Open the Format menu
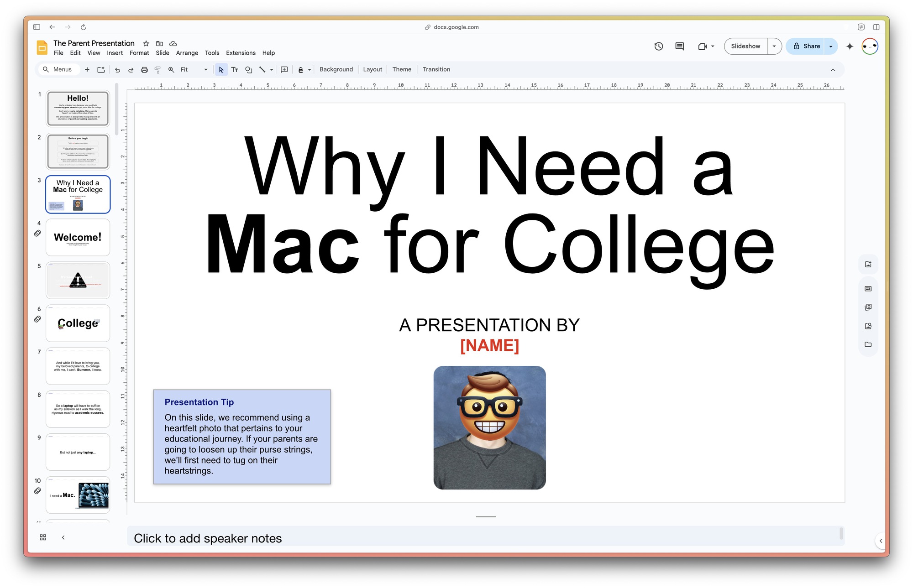This screenshot has height=588, width=913. tap(139, 53)
